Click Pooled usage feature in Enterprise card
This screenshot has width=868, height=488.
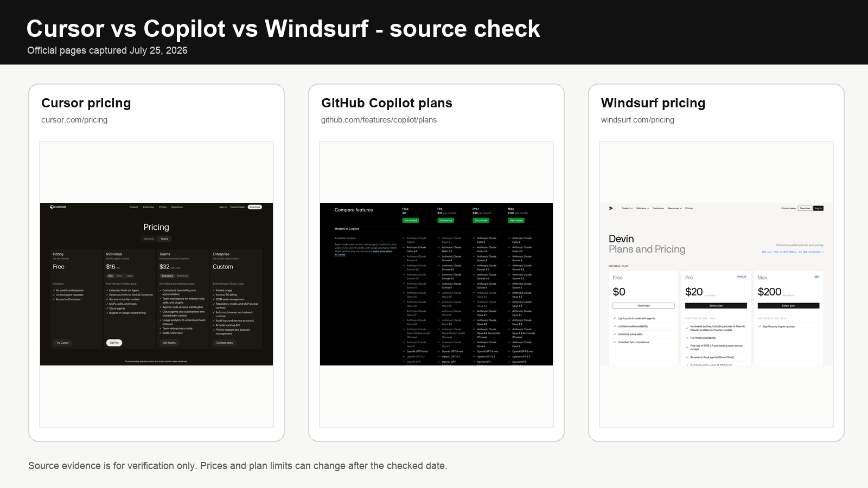[x=224, y=290]
